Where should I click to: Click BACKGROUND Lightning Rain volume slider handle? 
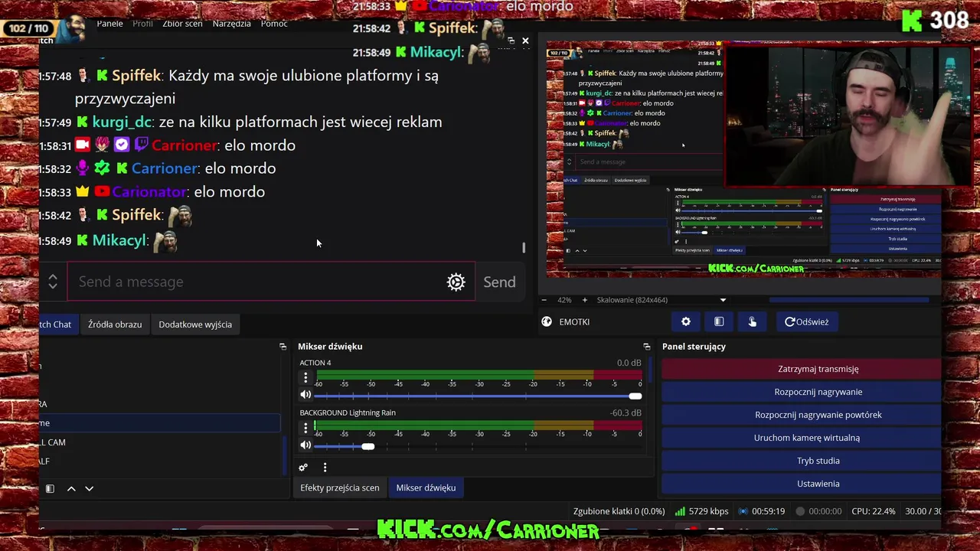pyautogui.click(x=368, y=446)
